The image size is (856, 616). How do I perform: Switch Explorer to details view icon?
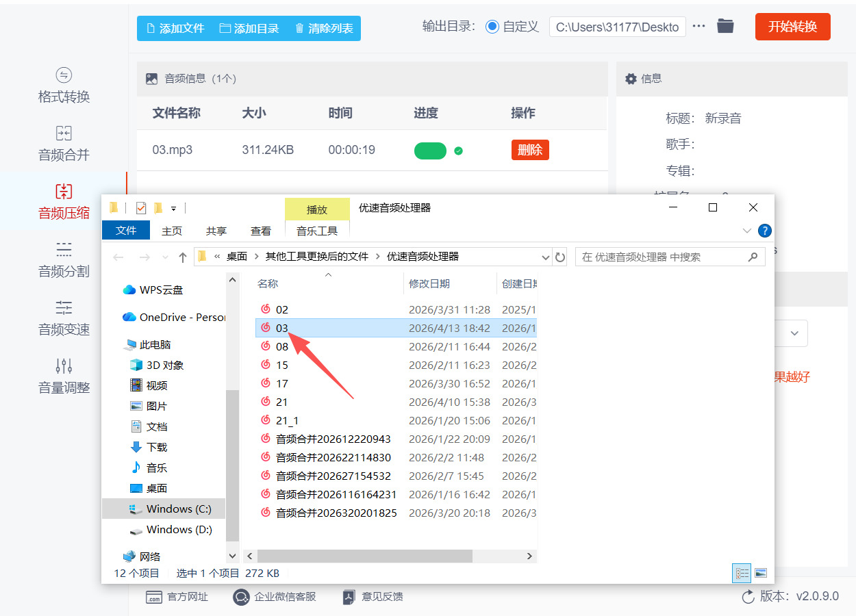(742, 574)
